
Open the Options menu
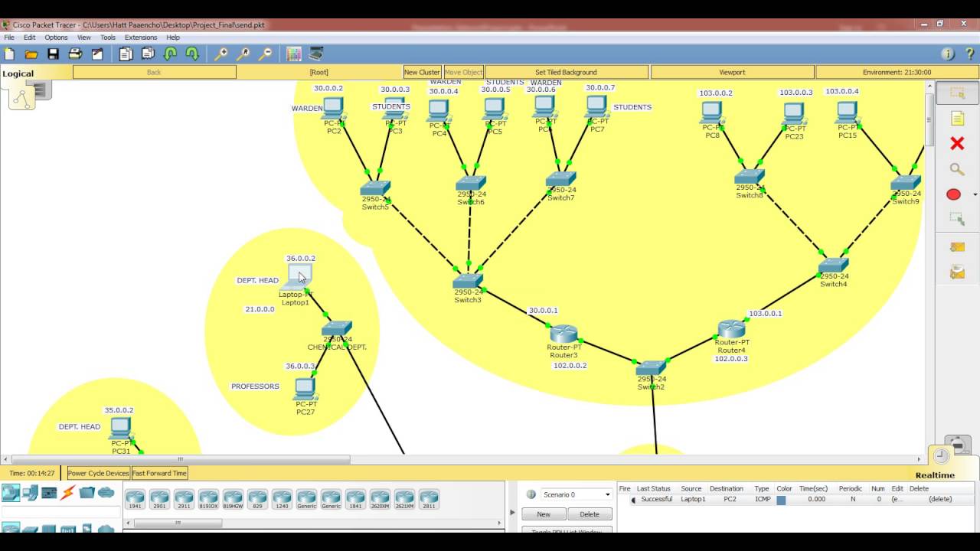pyautogui.click(x=56, y=37)
